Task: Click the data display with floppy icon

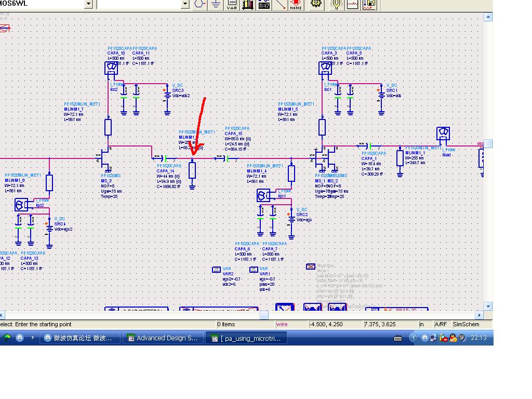Action: click(x=369, y=4)
